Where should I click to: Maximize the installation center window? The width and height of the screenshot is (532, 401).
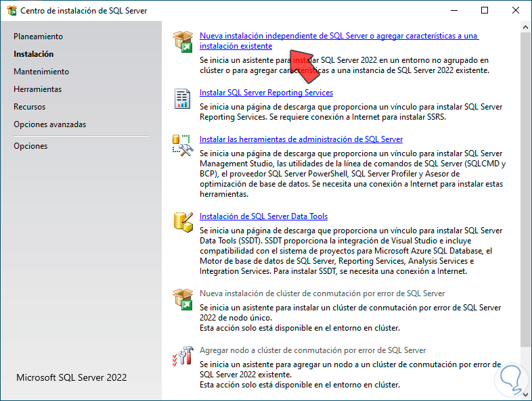point(485,11)
